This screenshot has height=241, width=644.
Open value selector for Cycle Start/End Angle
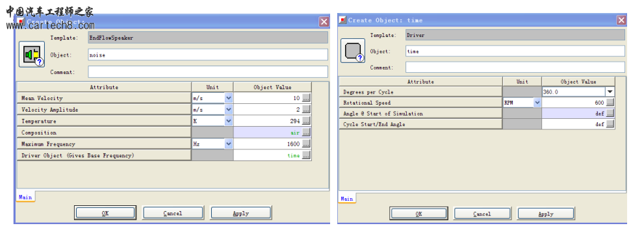(610, 124)
